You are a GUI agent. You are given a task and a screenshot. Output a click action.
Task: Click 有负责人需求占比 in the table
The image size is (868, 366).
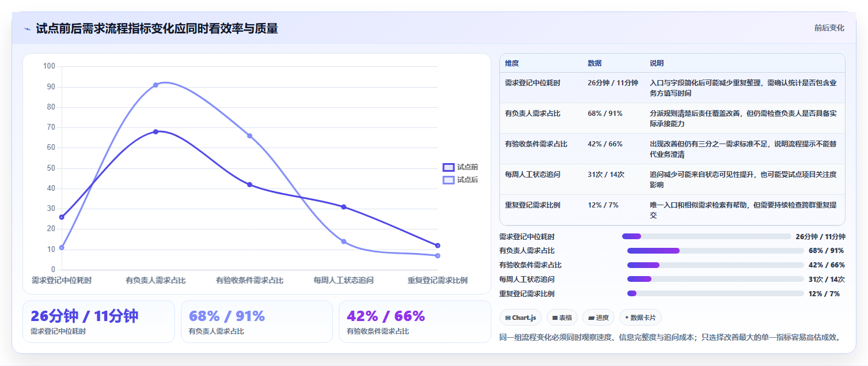[533, 113]
